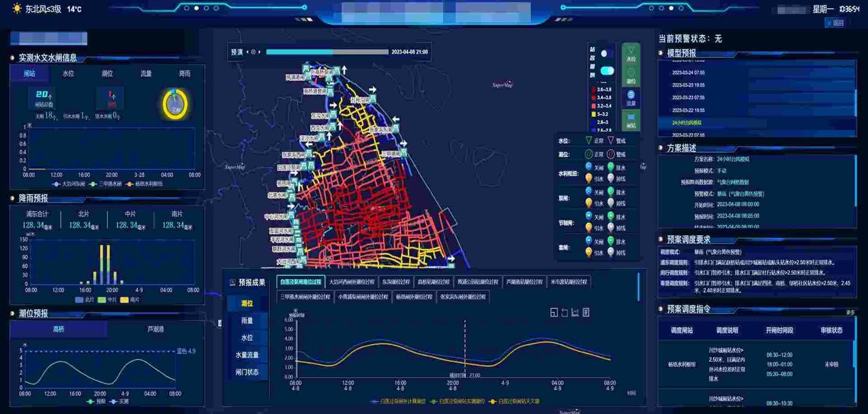Switch to the 芦潮港 tide forecast tab
The width and height of the screenshot is (868, 414).
click(x=155, y=330)
